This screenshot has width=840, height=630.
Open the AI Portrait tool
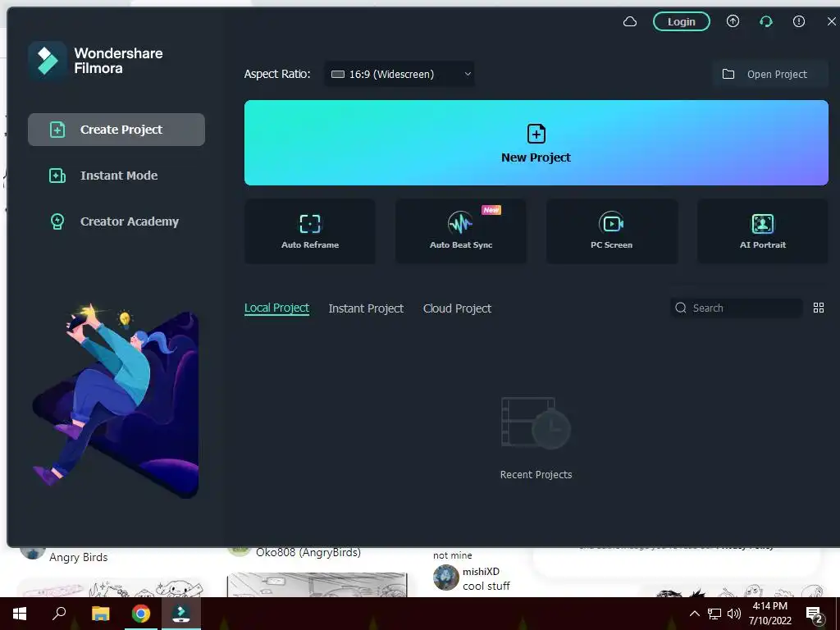click(763, 231)
